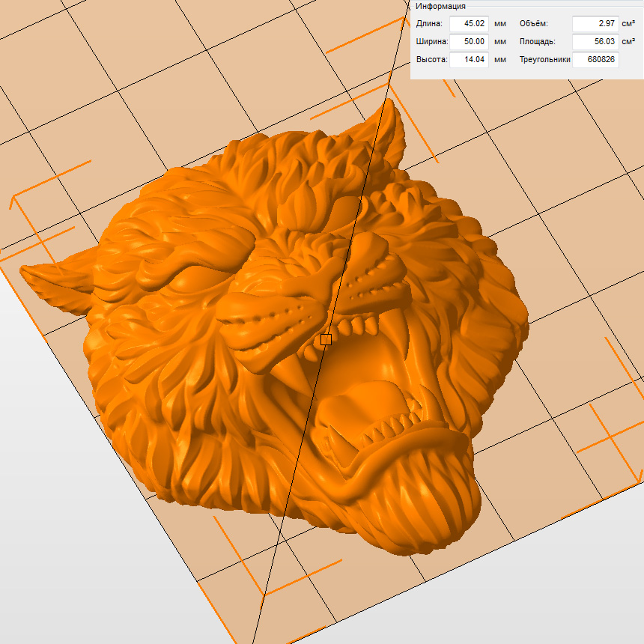
Task: Click the Длина value field
Action: pos(469,23)
